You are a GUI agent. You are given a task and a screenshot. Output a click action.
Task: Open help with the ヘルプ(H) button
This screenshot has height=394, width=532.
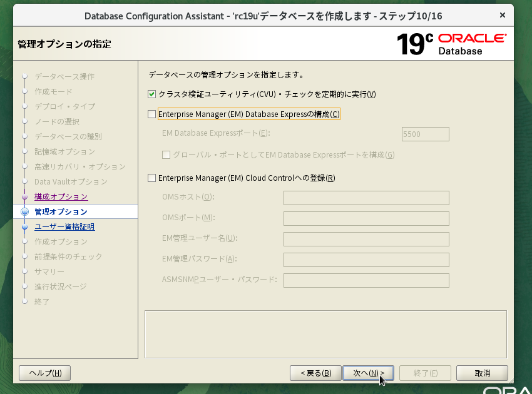click(45, 373)
